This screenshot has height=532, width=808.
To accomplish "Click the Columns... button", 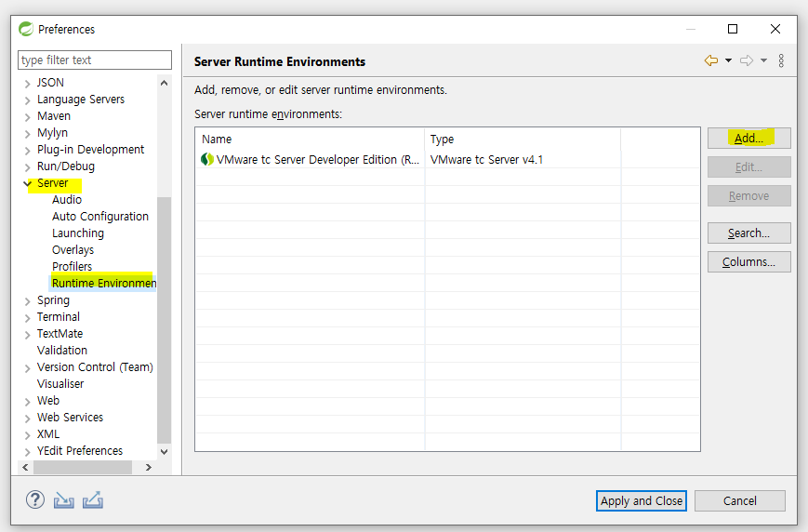I will click(x=748, y=262).
